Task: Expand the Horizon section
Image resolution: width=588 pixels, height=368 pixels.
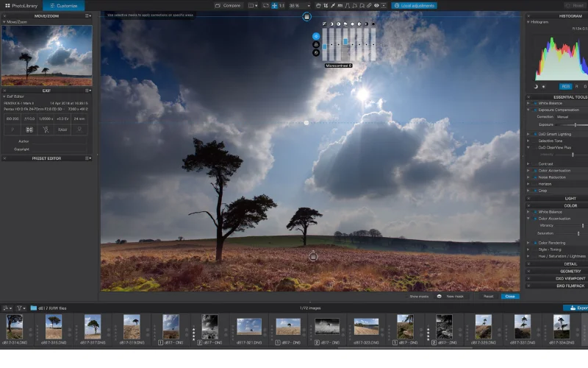Action: (x=528, y=184)
